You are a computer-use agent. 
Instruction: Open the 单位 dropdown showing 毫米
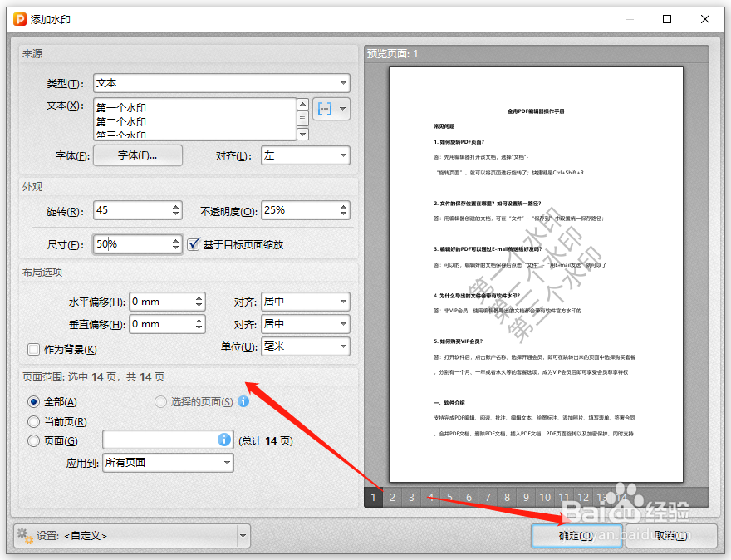(306, 346)
